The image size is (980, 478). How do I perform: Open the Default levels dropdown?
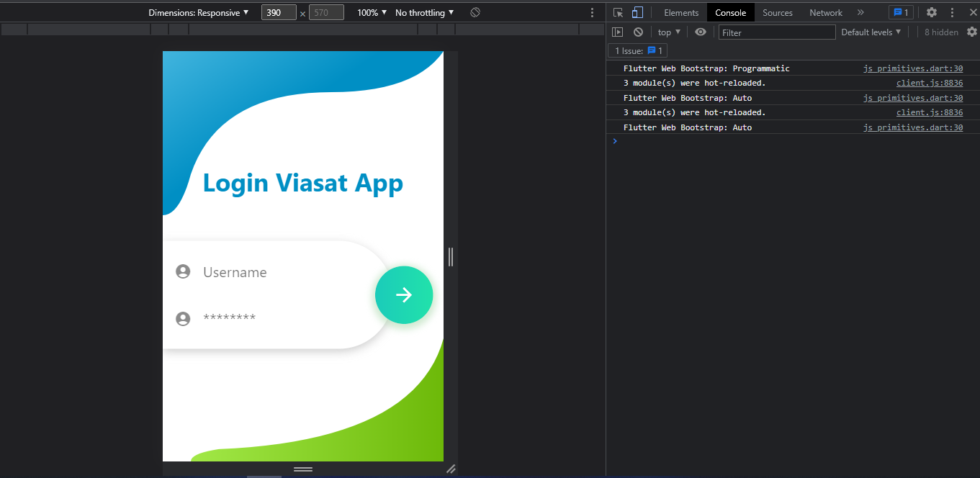(871, 32)
